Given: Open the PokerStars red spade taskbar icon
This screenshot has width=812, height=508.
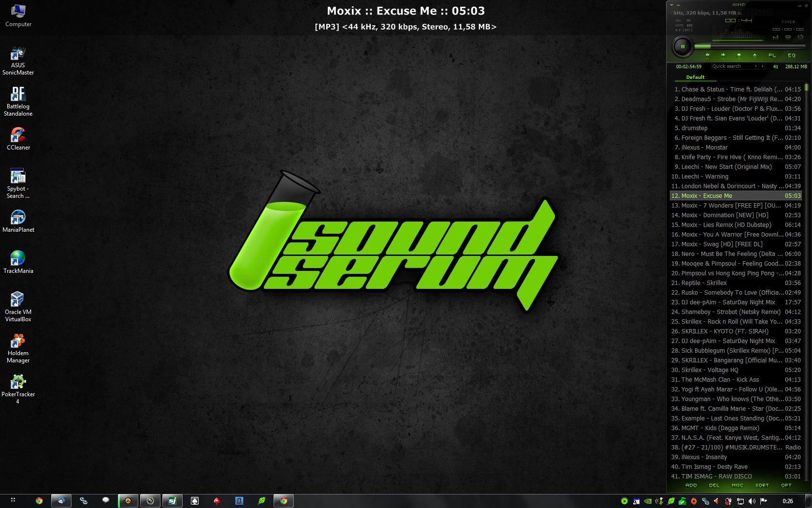Looking at the screenshot, I should click(x=217, y=501).
